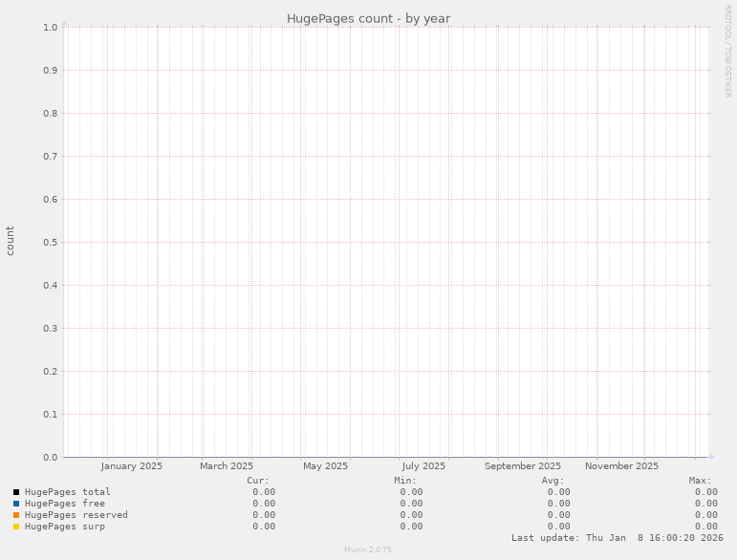This screenshot has height=560, width=737.
Task: Click the 'September 2025' axis label
Action: (523, 466)
